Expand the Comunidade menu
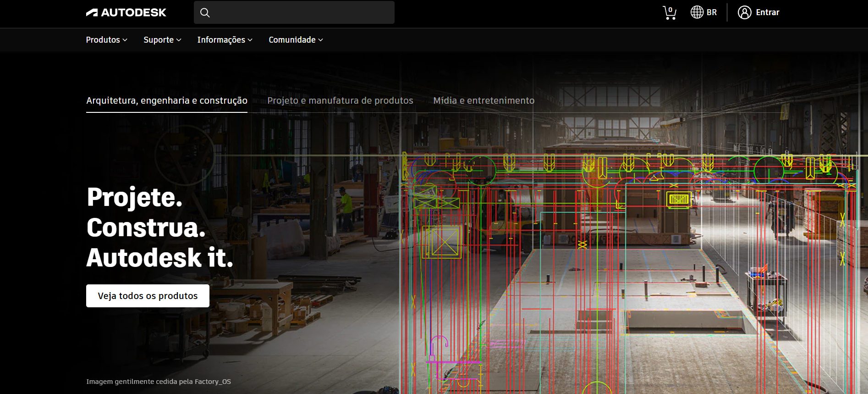This screenshot has height=394, width=868. click(296, 40)
